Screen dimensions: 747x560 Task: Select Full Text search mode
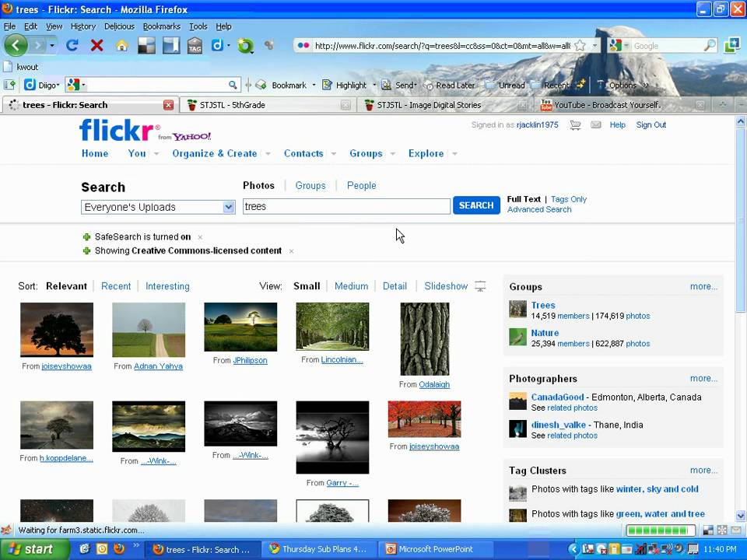pos(524,199)
